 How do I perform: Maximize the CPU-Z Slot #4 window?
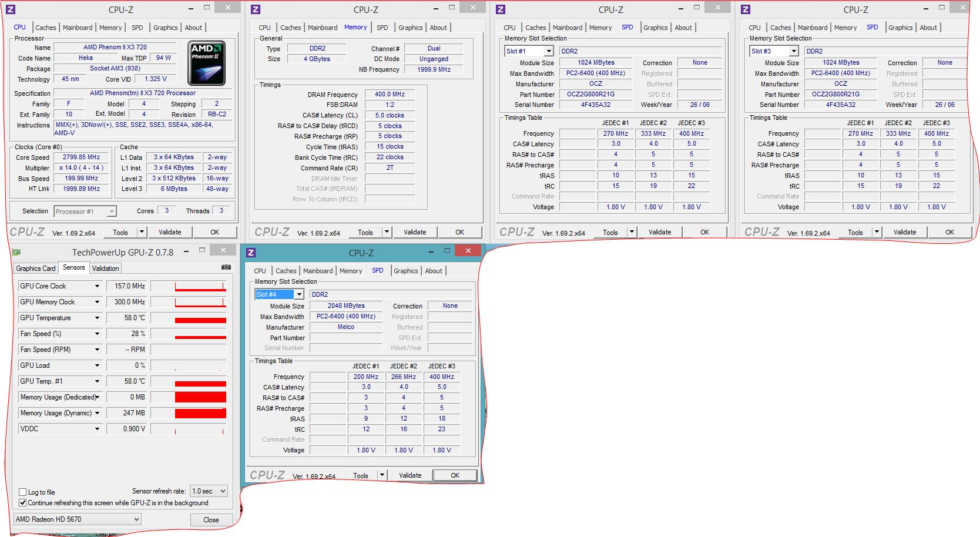point(447,250)
